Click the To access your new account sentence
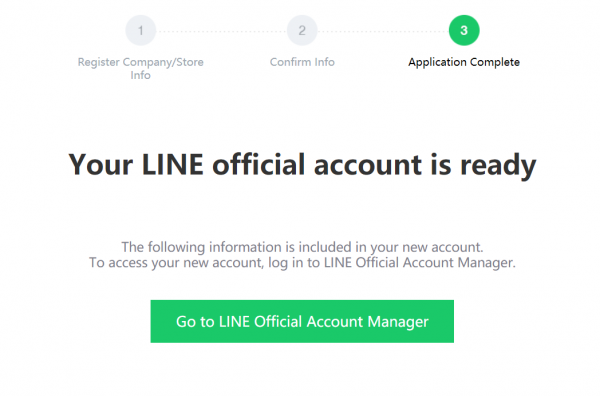Image resolution: width=600 pixels, height=396 pixels. pos(302,263)
